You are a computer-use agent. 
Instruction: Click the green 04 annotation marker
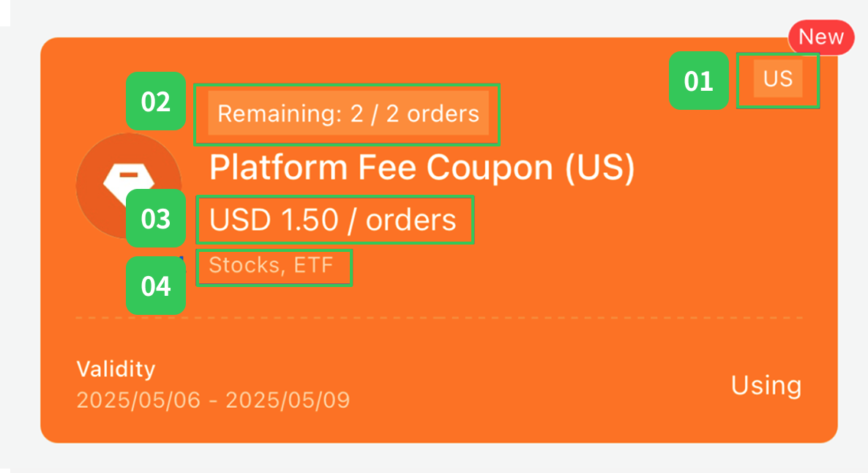(156, 286)
